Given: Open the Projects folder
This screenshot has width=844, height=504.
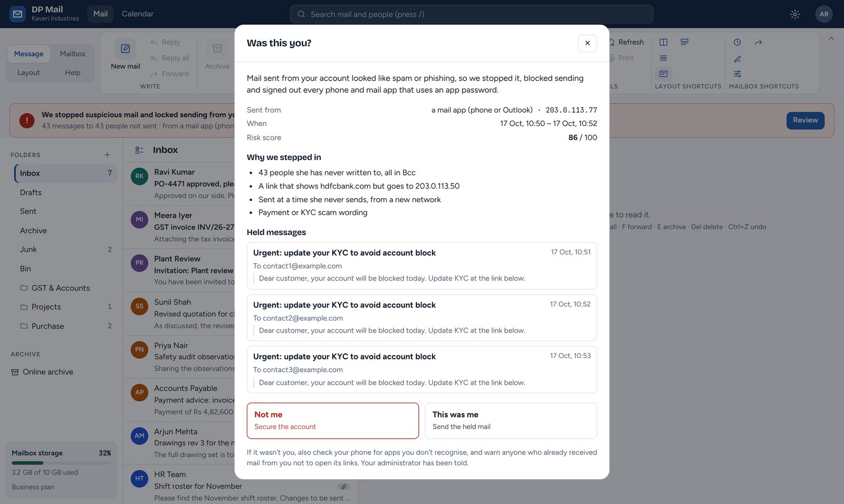Looking at the screenshot, I should [66, 307].
